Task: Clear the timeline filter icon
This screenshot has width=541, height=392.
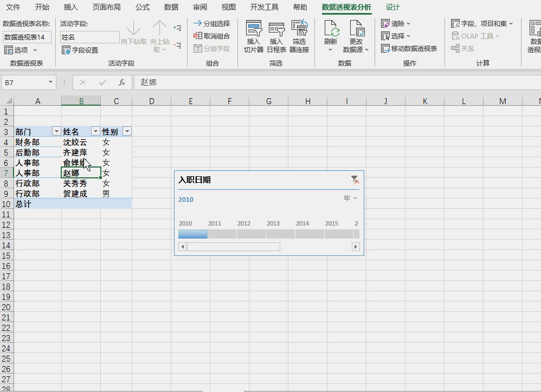Action: point(355,180)
